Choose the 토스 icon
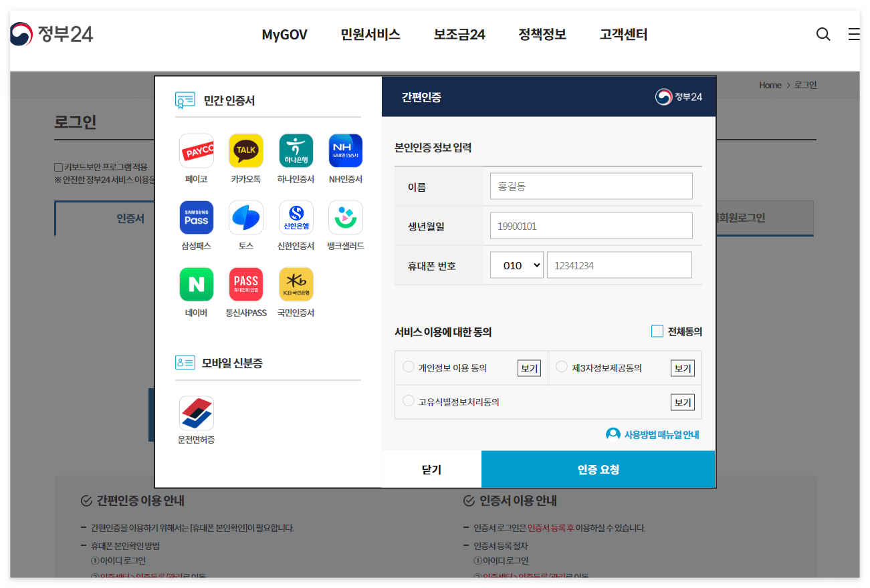 [x=246, y=217]
